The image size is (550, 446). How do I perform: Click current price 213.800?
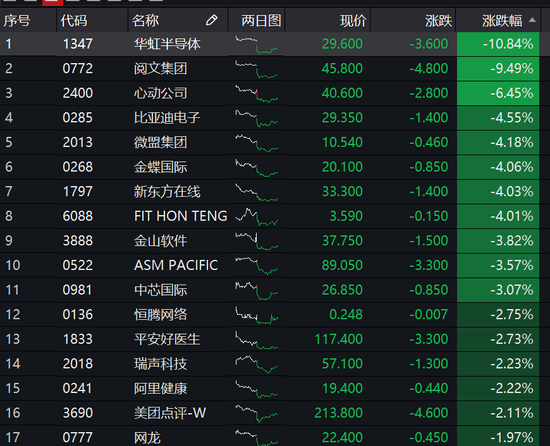click(x=338, y=413)
